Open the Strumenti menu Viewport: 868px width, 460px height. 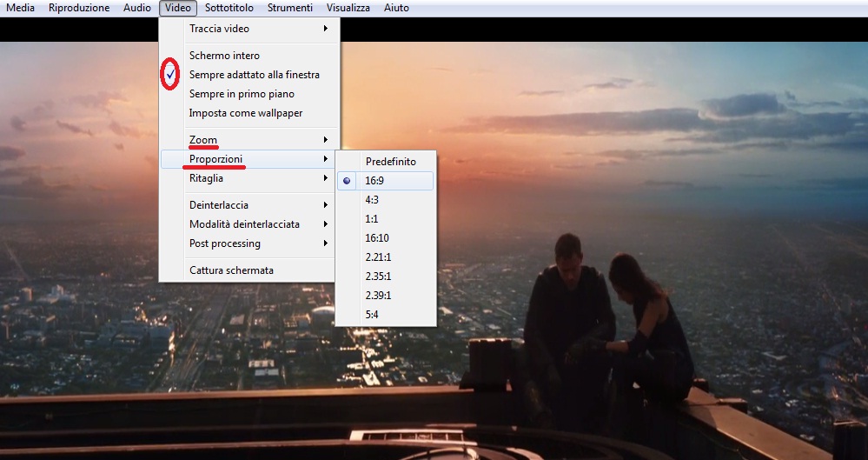pyautogui.click(x=290, y=8)
